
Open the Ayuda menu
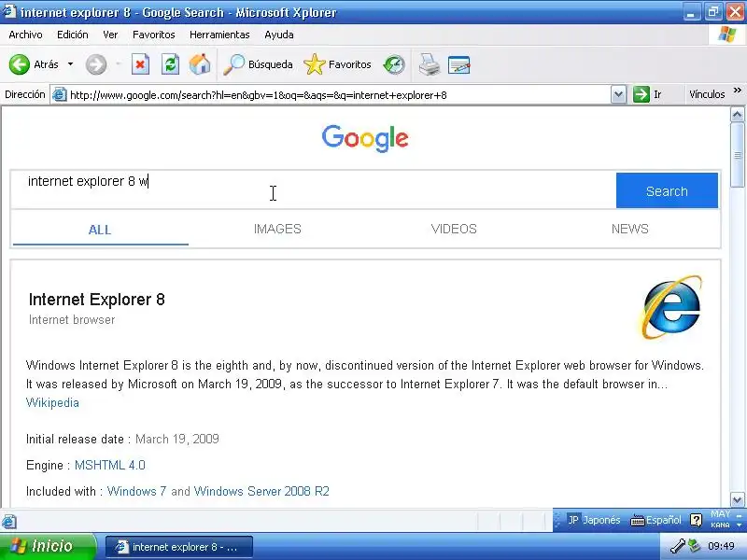pos(278,35)
